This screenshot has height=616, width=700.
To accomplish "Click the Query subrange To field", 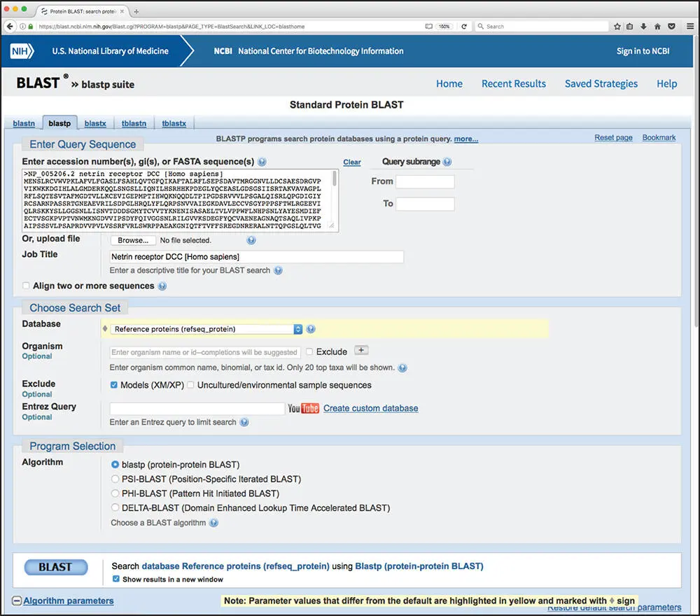I will pos(425,204).
